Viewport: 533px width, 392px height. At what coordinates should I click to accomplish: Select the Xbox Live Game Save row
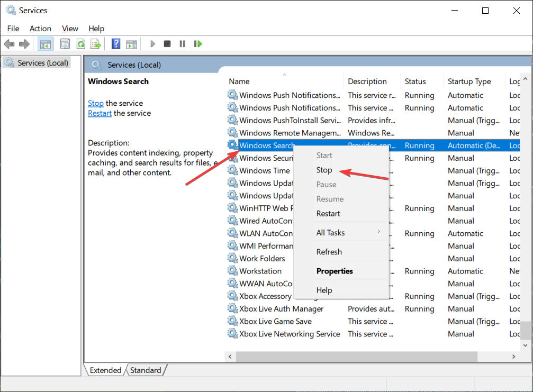click(373, 321)
